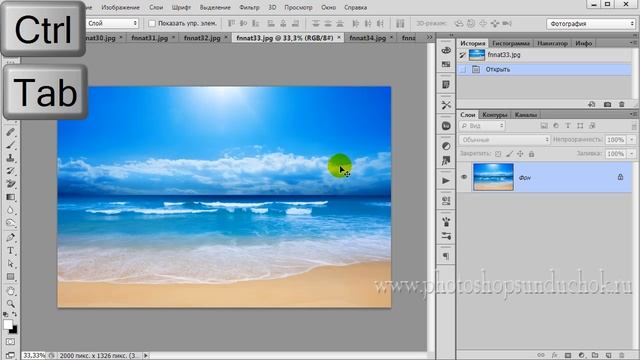Screen dimensions: 640x360
Task: Select the Clone Stamp tool
Action: coord(11,158)
